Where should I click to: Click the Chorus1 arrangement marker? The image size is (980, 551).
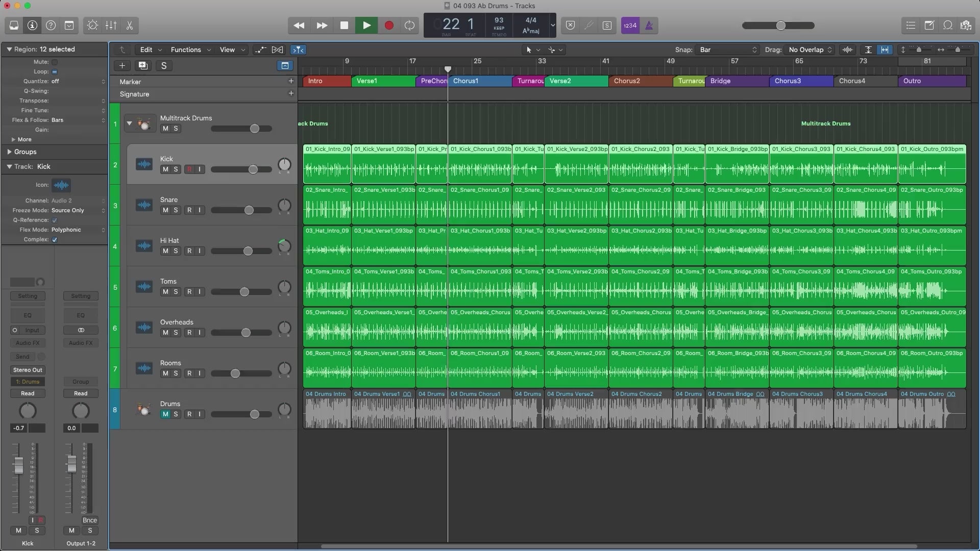[480, 81]
